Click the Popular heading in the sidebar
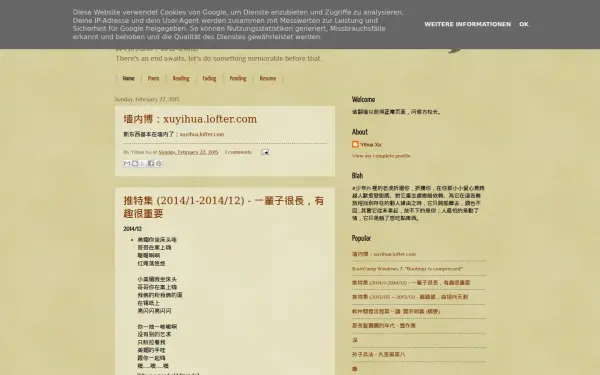This screenshot has width=600, height=375. (x=361, y=238)
